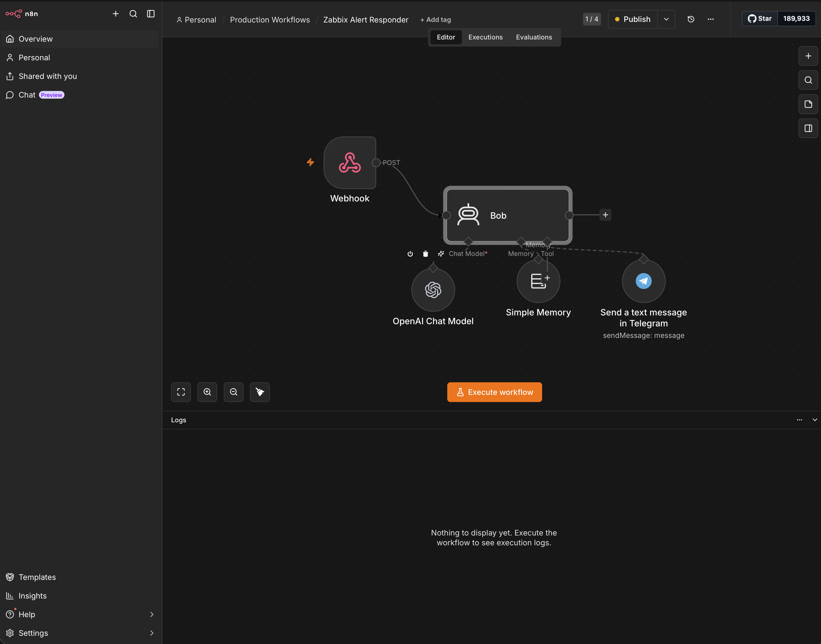Delete node with the trash icon

pos(426,254)
